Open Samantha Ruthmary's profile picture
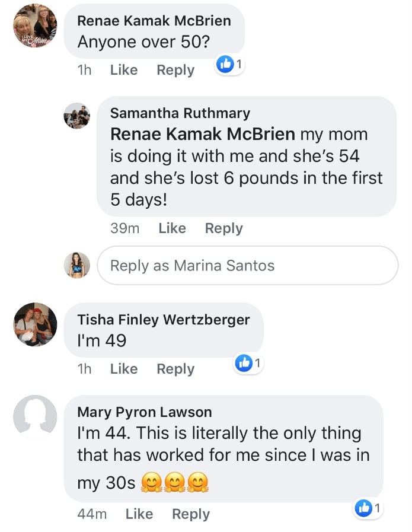The image size is (412, 532). (77, 115)
